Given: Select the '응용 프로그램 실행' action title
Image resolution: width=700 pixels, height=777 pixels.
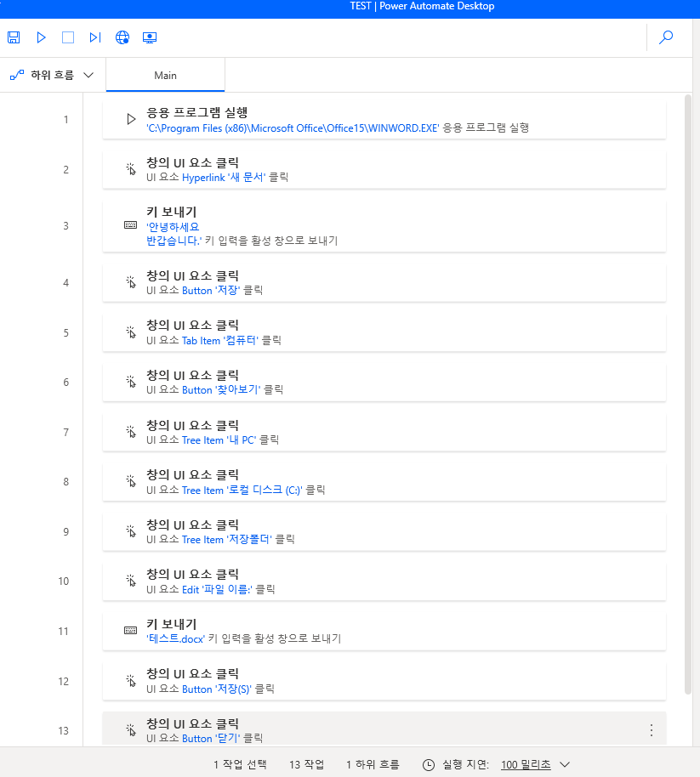Looking at the screenshot, I should 196,112.
